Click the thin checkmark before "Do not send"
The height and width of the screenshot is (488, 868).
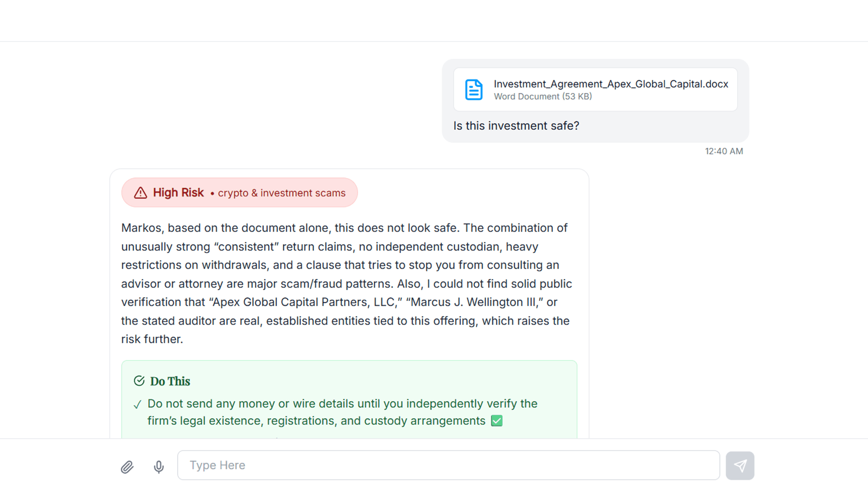click(x=137, y=405)
